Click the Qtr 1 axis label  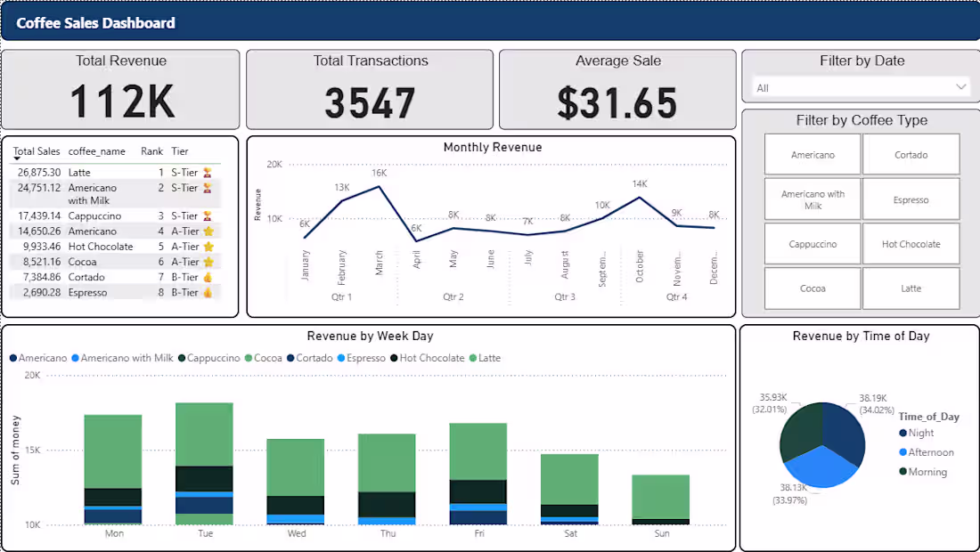tap(341, 296)
